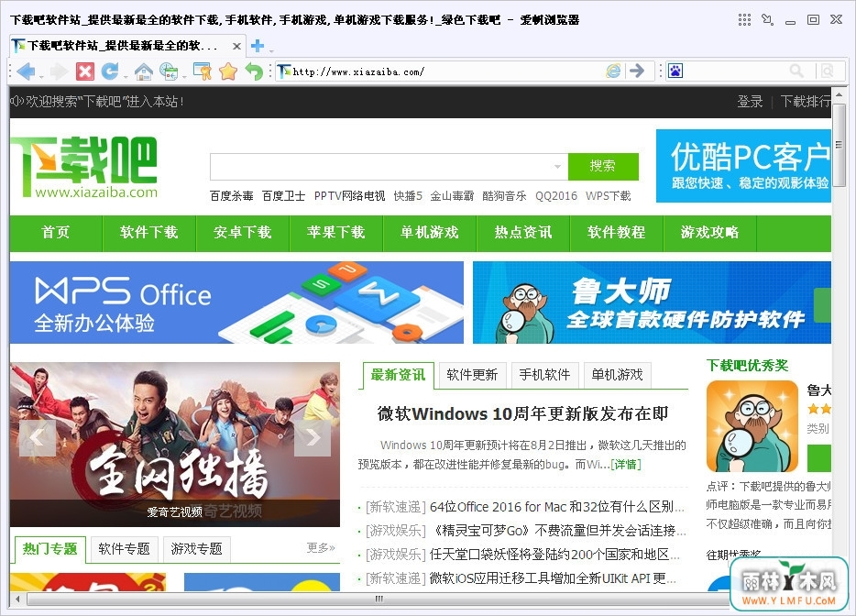This screenshot has height=616, width=856.
Task: Click the WPS Office banner ad
Action: (236, 302)
